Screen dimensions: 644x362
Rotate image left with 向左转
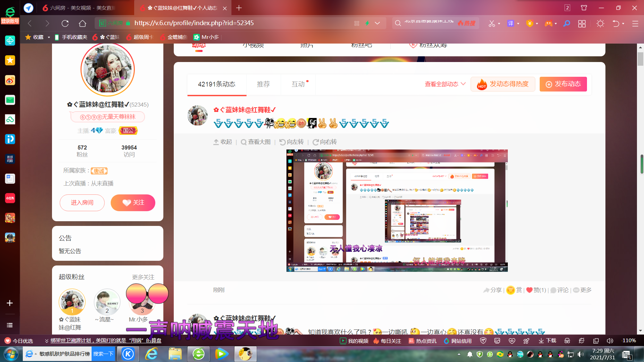point(291,142)
